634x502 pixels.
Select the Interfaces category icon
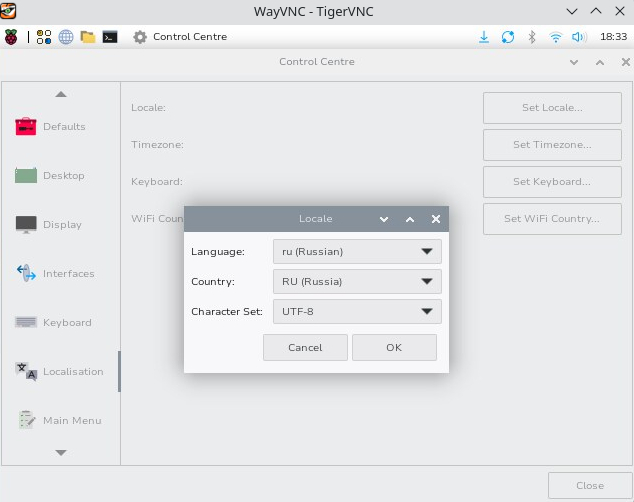click(x=26, y=273)
